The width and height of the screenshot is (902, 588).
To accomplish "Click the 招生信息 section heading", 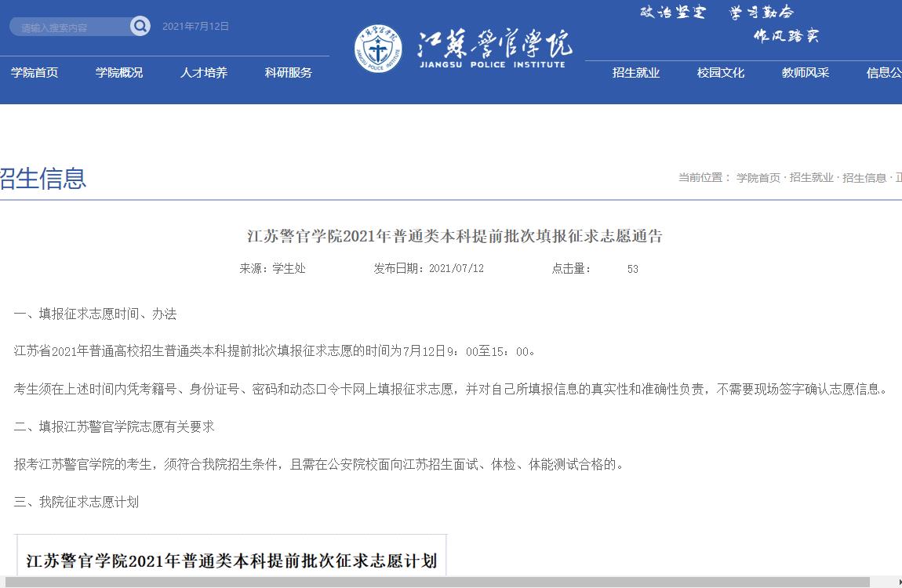I will click(42, 179).
